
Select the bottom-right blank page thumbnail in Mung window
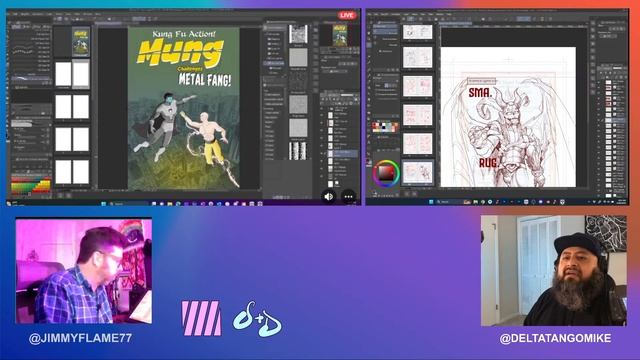point(81,171)
